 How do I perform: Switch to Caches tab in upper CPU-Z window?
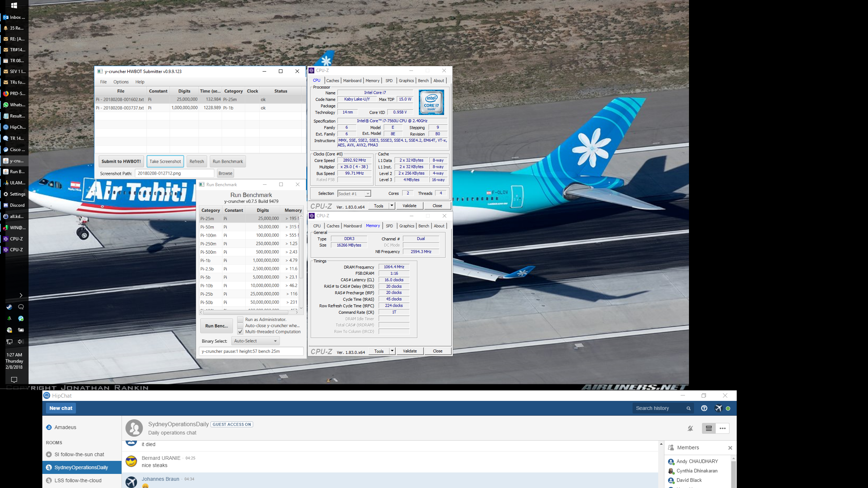coord(332,81)
